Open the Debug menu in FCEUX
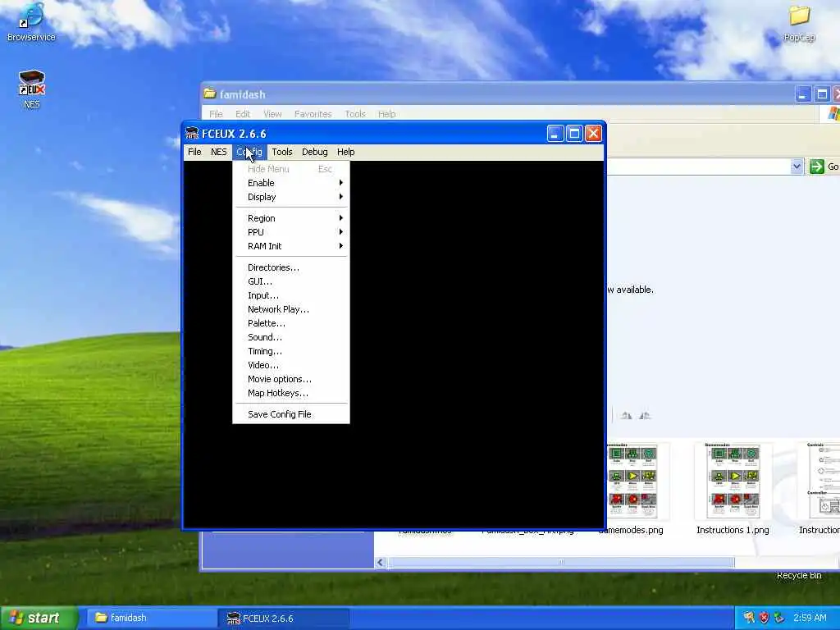 [x=314, y=152]
